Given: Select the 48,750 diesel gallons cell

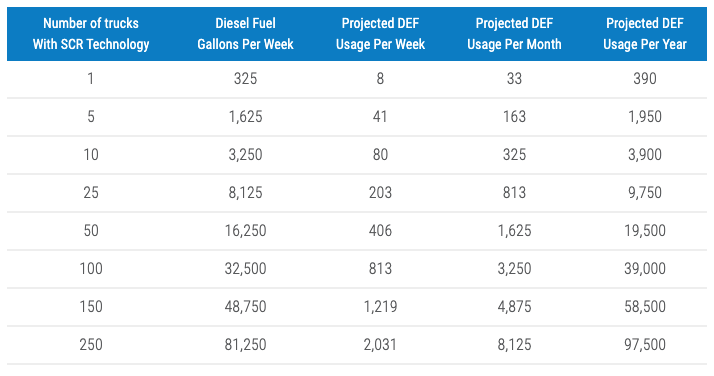Looking at the screenshot, I should [245, 306].
